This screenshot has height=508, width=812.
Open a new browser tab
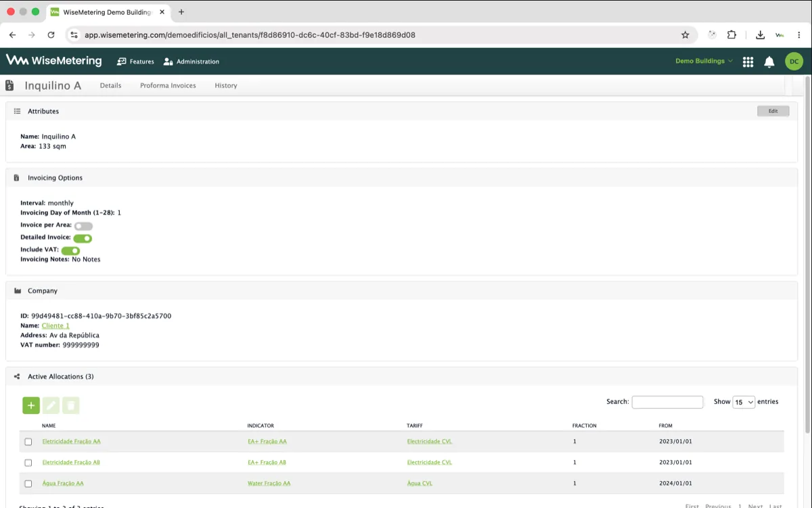pyautogui.click(x=181, y=12)
